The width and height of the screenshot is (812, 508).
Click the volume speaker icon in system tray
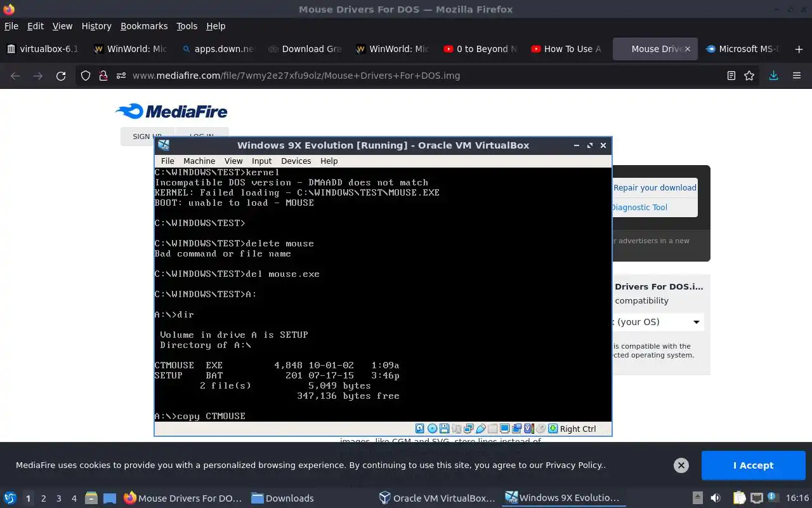point(716,498)
